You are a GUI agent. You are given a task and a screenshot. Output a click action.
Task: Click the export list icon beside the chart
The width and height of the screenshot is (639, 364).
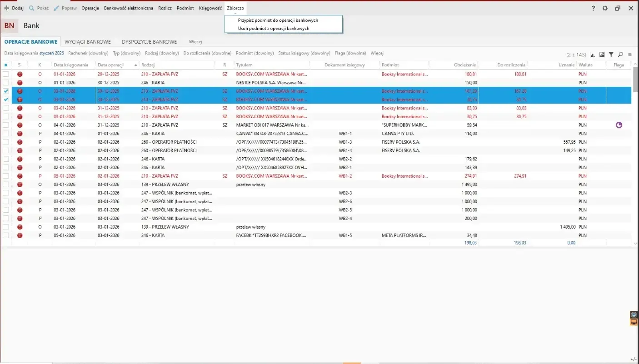(602, 55)
